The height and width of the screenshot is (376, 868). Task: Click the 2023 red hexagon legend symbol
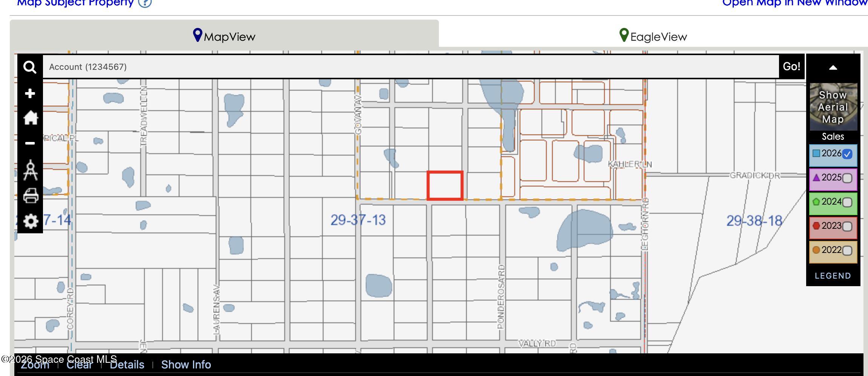(x=816, y=226)
